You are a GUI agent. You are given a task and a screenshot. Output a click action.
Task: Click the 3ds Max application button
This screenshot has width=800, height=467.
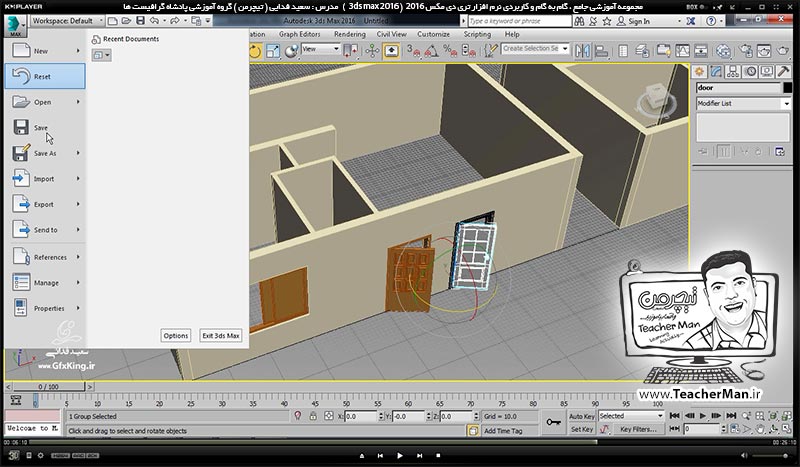click(x=15, y=26)
